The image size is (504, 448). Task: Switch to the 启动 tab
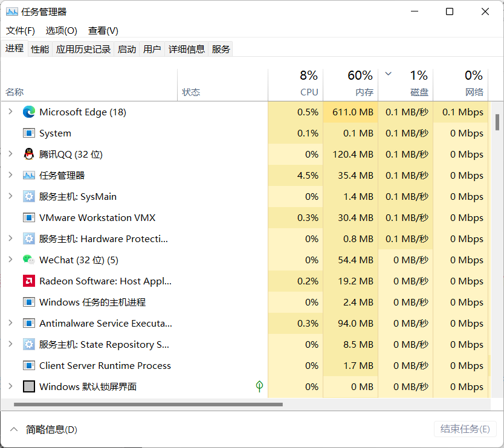click(127, 49)
